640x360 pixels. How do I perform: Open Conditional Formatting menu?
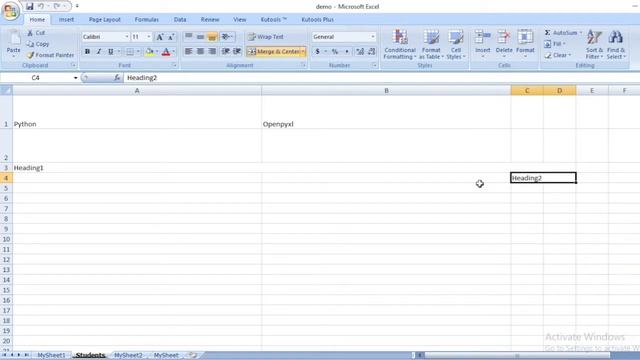tap(400, 44)
